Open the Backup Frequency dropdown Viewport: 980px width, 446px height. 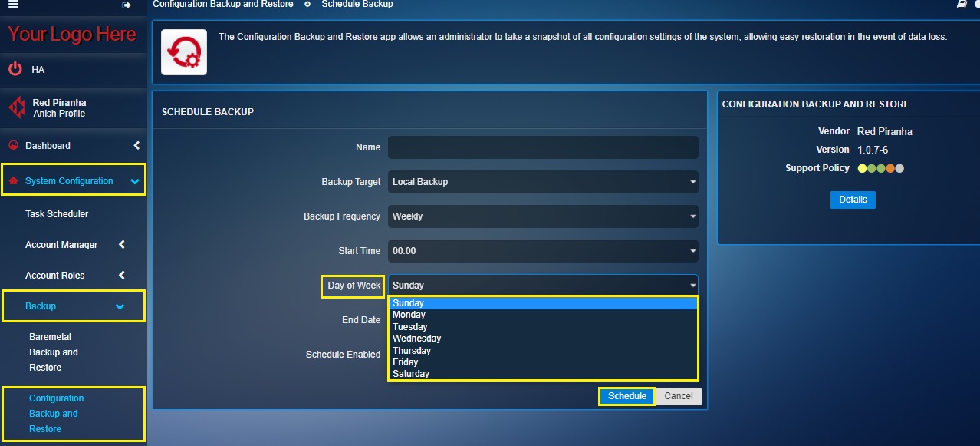543,216
